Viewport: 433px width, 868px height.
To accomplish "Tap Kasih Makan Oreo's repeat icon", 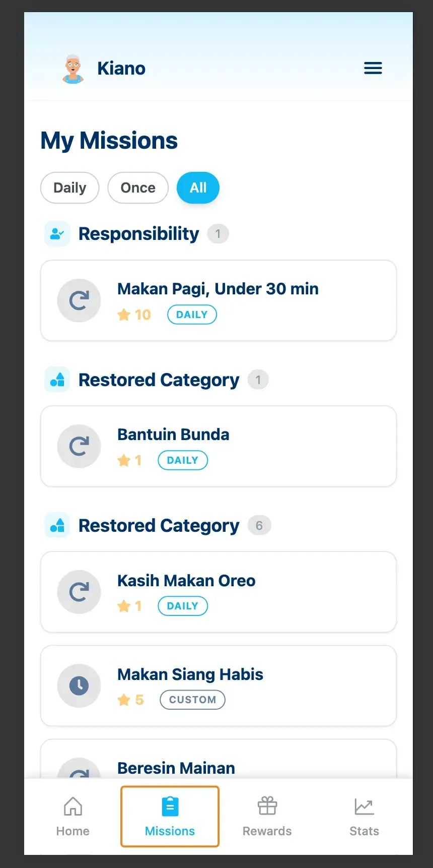I will (x=79, y=592).
